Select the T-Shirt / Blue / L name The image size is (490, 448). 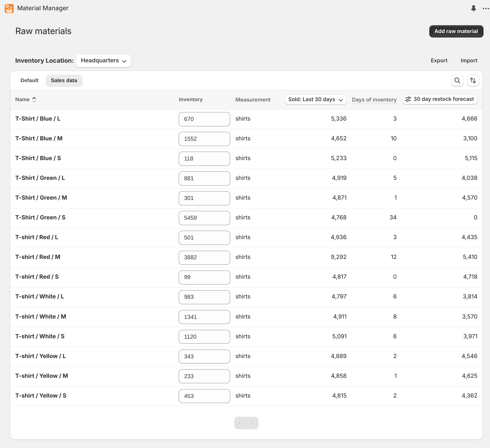click(x=38, y=119)
